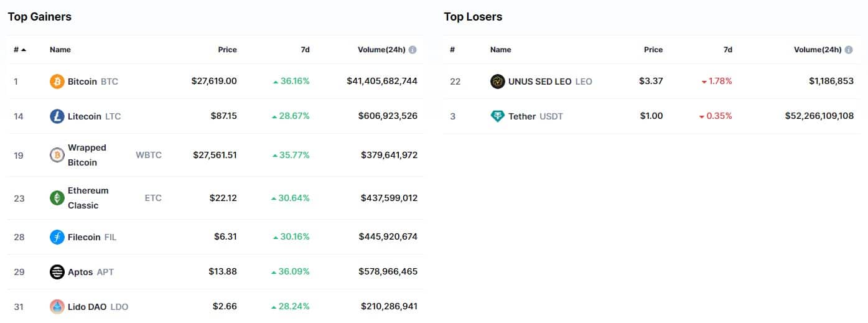Open the Tether USDT name link
Image resolution: width=868 pixels, height=323 pixels.
pyautogui.click(x=536, y=116)
